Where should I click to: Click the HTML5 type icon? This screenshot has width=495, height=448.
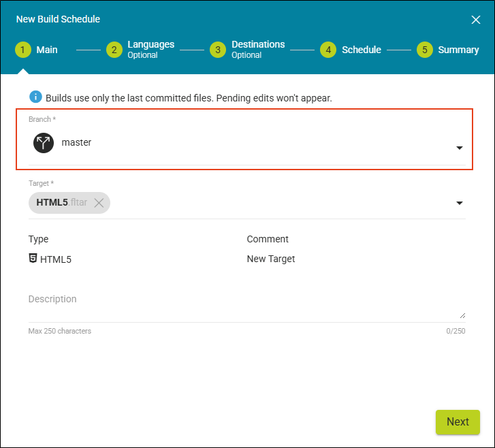click(x=33, y=259)
